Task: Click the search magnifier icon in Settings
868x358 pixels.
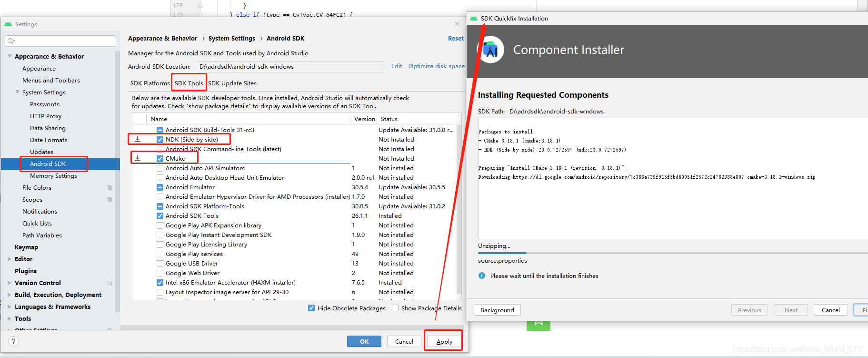Action: (11, 41)
